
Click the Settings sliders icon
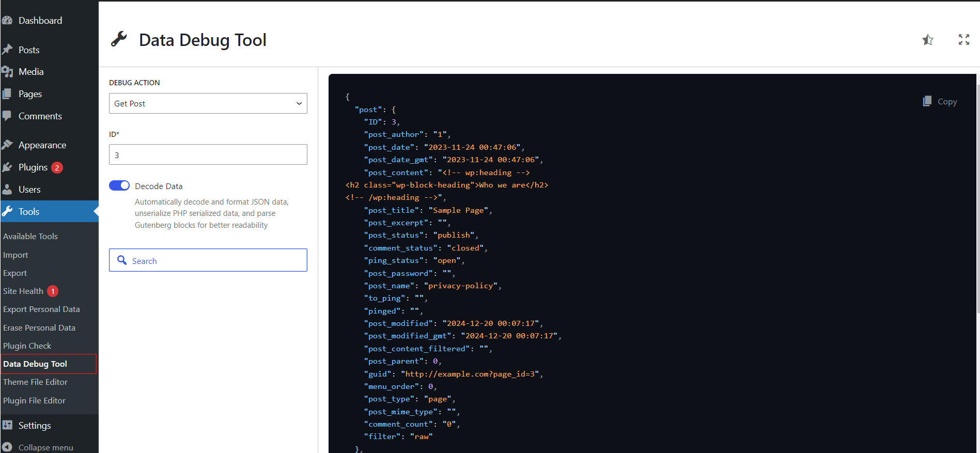[x=7, y=425]
